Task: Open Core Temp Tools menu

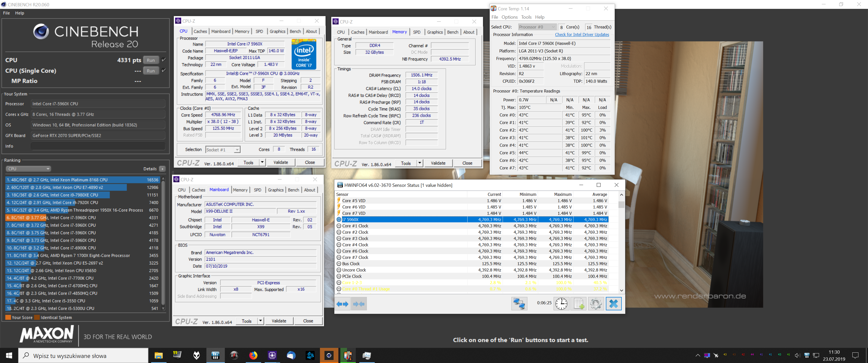Action: click(x=526, y=17)
